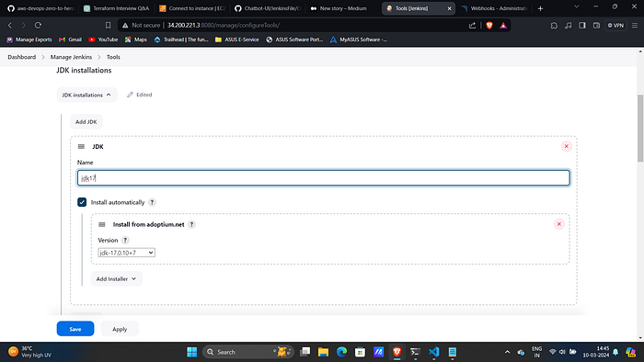Open Visual Studio Code from taskbar
The width and height of the screenshot is (644, 362).
coord(433,352)
